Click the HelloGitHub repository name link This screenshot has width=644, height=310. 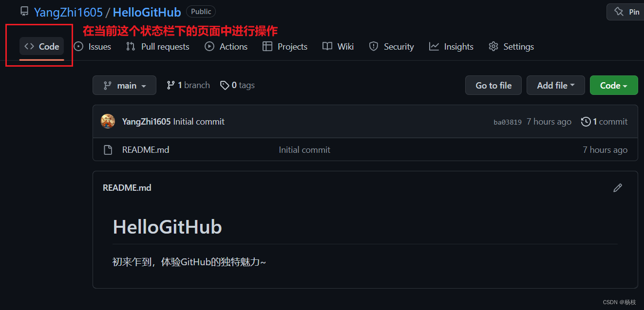click(x=147, y=12)
